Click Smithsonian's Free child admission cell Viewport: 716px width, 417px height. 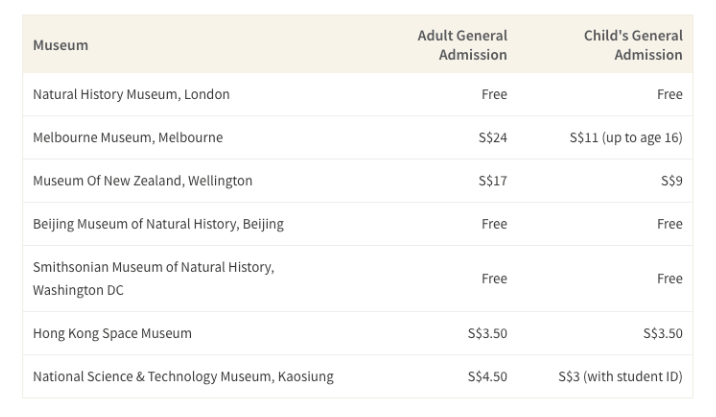click(670, 279)
